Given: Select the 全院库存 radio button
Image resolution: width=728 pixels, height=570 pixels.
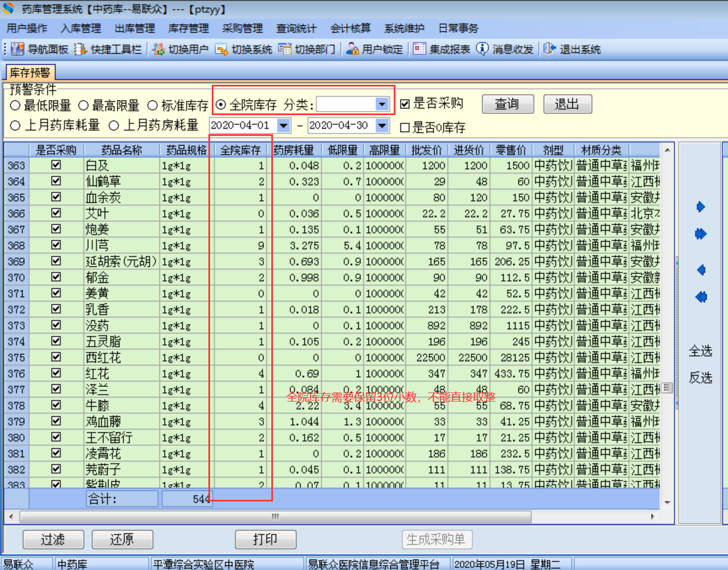Looking at the screenshot, I should coord(221,105).
